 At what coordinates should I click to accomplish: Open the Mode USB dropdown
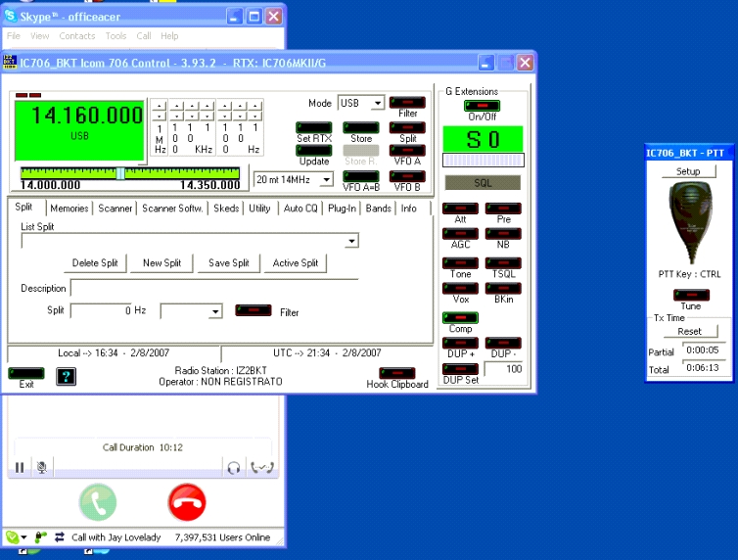coord(378,103)
